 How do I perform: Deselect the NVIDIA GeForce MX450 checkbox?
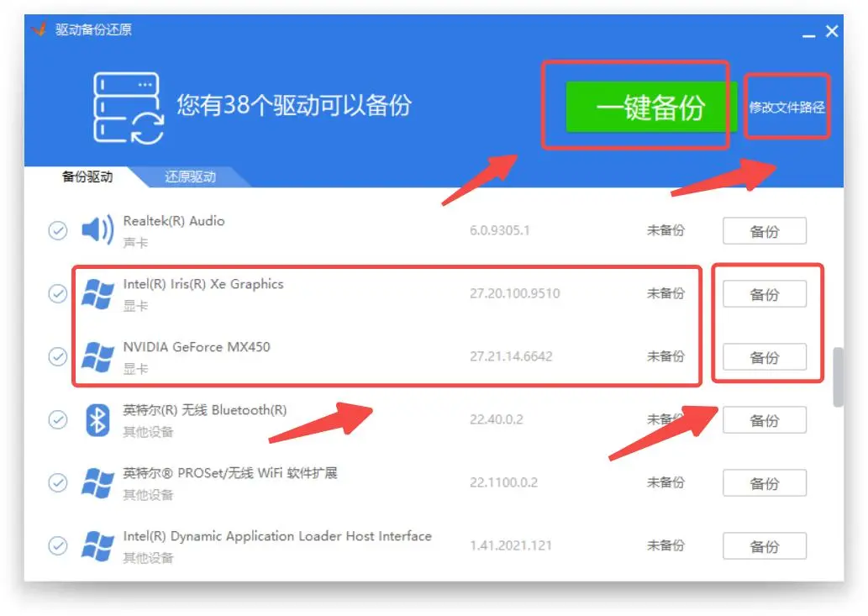[57, 356]
